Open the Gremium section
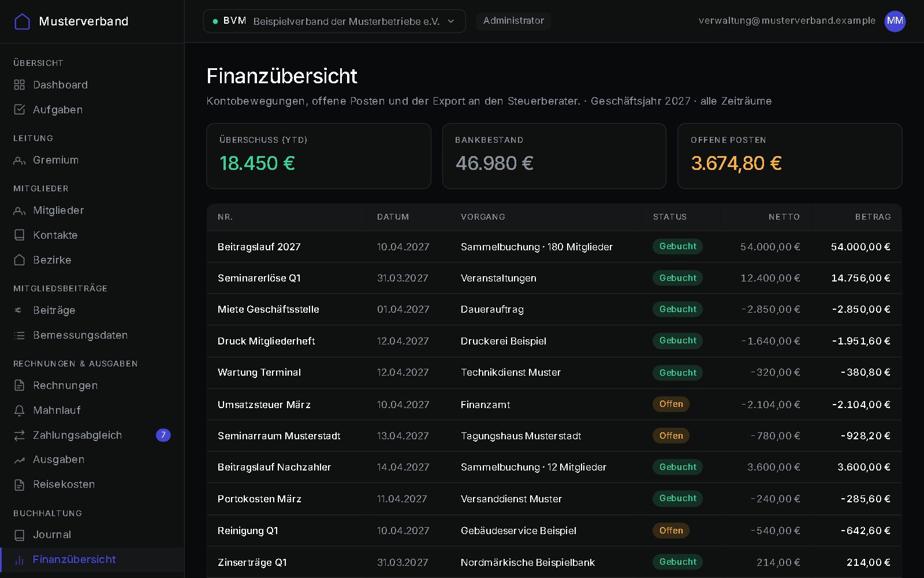 click(92, 160)
